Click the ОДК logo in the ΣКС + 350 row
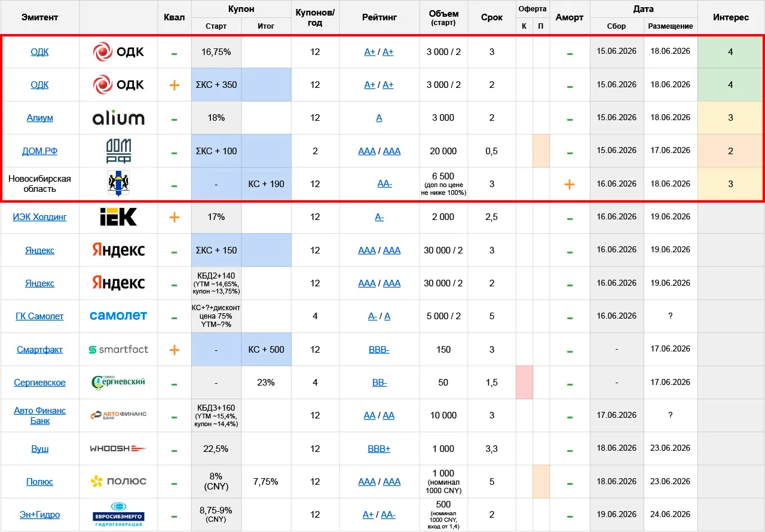The width and height of the screenshot is (765, 532). [118, 85]
